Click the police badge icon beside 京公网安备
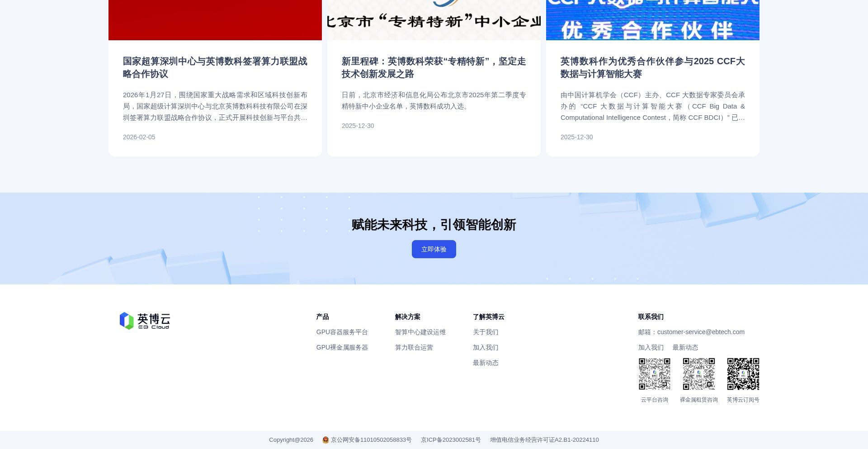 325,440
